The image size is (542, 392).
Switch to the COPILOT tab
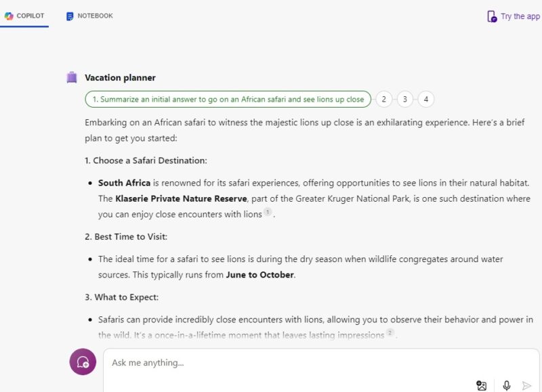26,14
